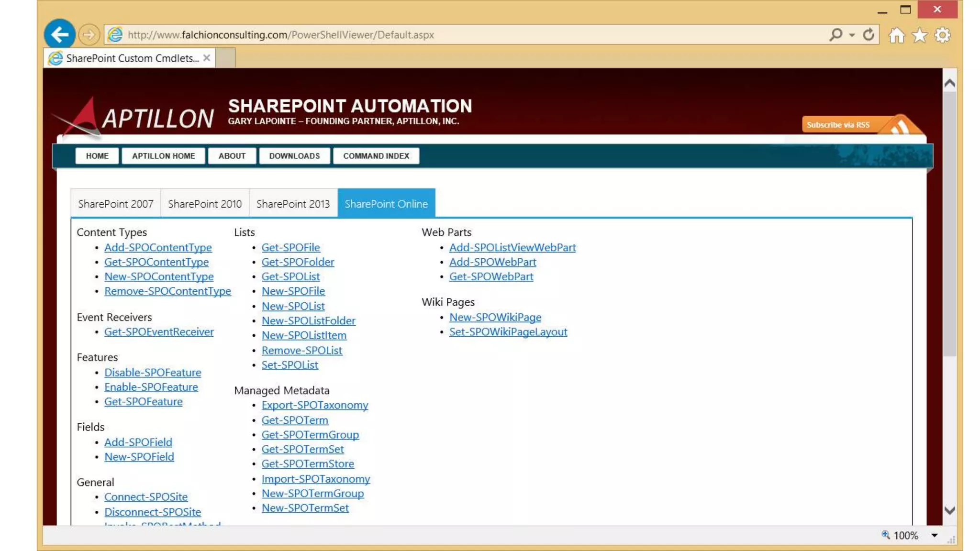Open the New-SPOFile link
Screen dimensions: 980x551
tap(293, 291)
